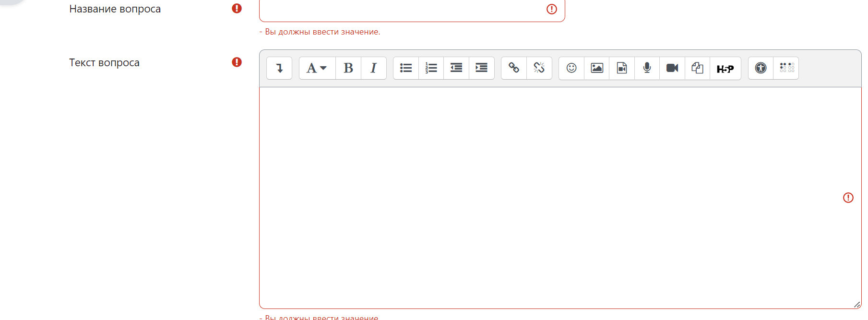
Task: Open the manage files dialog
Action: click(x=697, y=68)
